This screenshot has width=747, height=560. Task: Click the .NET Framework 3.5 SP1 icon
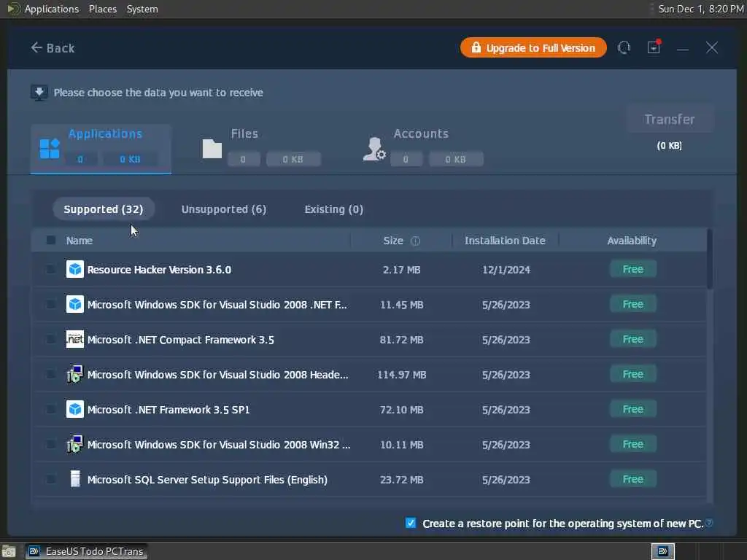coord(75,409)
